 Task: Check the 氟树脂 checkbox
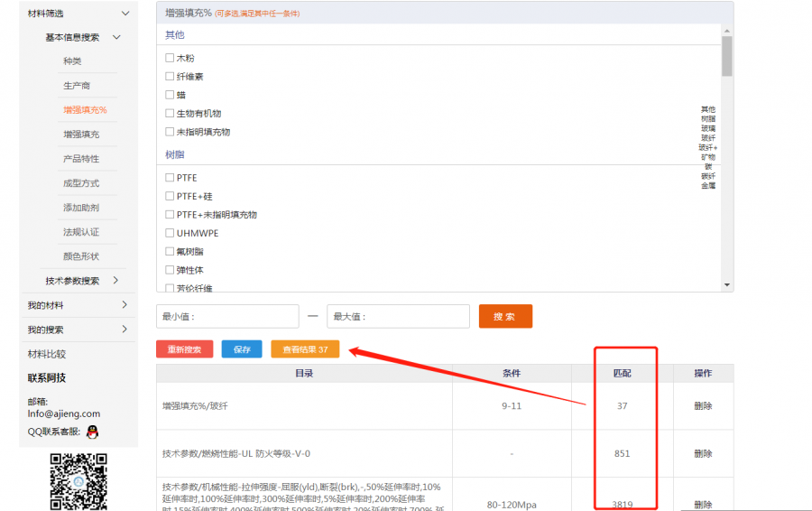[x=170, y=251]
